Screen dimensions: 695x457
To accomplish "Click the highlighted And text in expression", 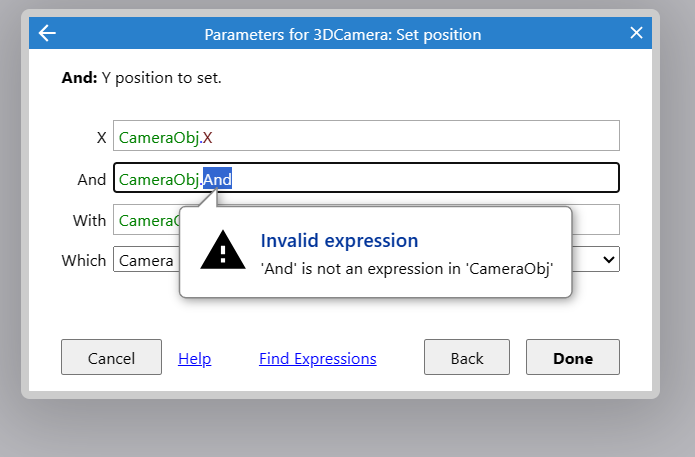I will tap(217, 179).
